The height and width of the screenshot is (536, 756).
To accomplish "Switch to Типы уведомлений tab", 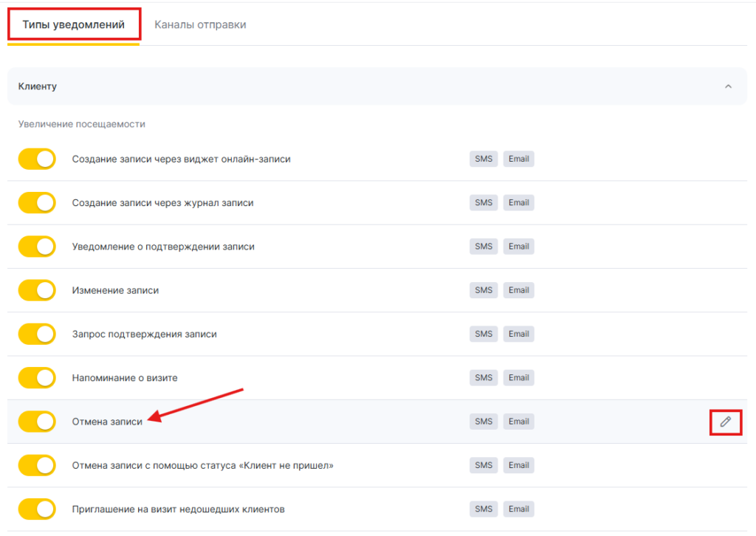I will tap(72, 24).
